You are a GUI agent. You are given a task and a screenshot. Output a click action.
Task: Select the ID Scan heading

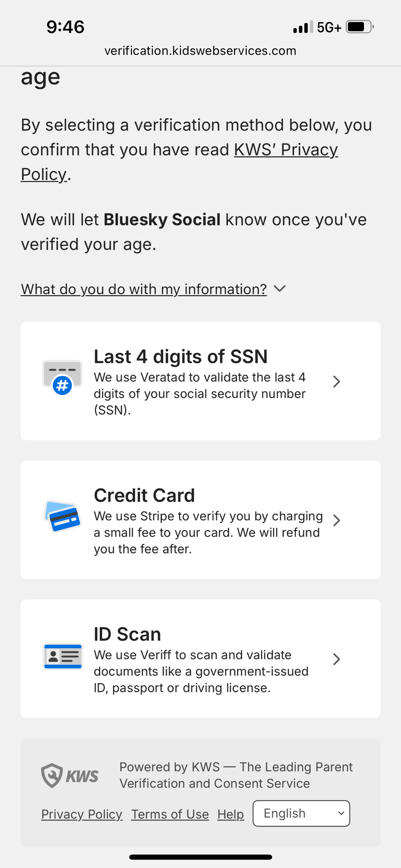127,634
